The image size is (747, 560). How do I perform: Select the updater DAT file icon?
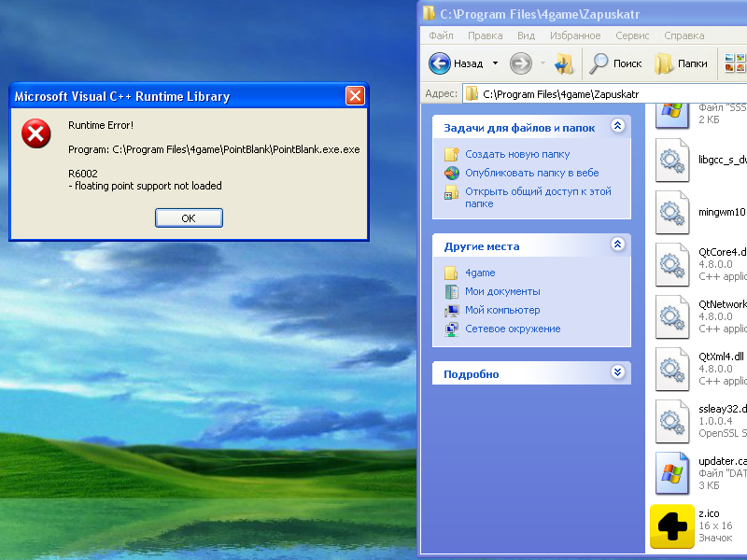(x=671, y=474)
